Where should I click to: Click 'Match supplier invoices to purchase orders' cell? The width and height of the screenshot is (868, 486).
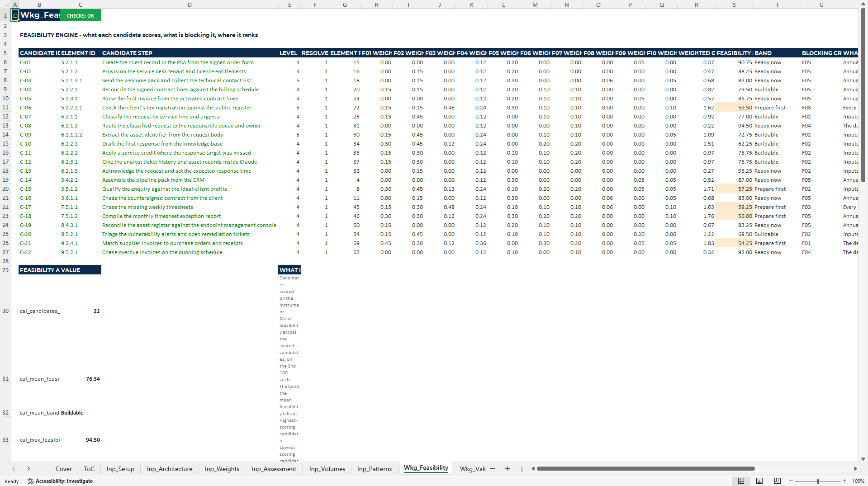coord(190,243)
